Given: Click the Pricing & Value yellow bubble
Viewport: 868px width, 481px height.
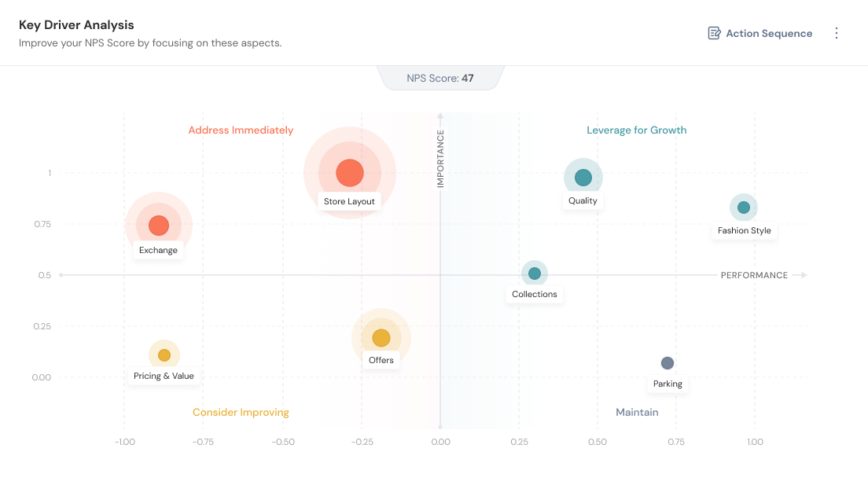Looking at the screenshot, I should (164, 355).
